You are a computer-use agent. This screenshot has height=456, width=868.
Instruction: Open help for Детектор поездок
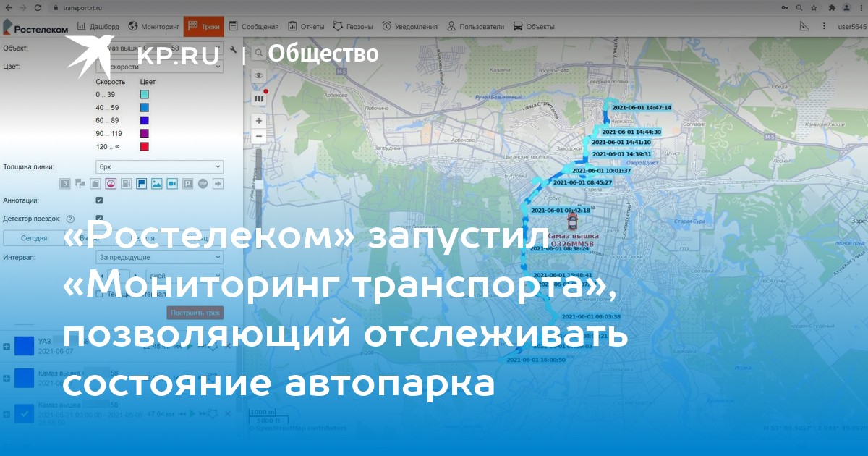tap(70, 218)
